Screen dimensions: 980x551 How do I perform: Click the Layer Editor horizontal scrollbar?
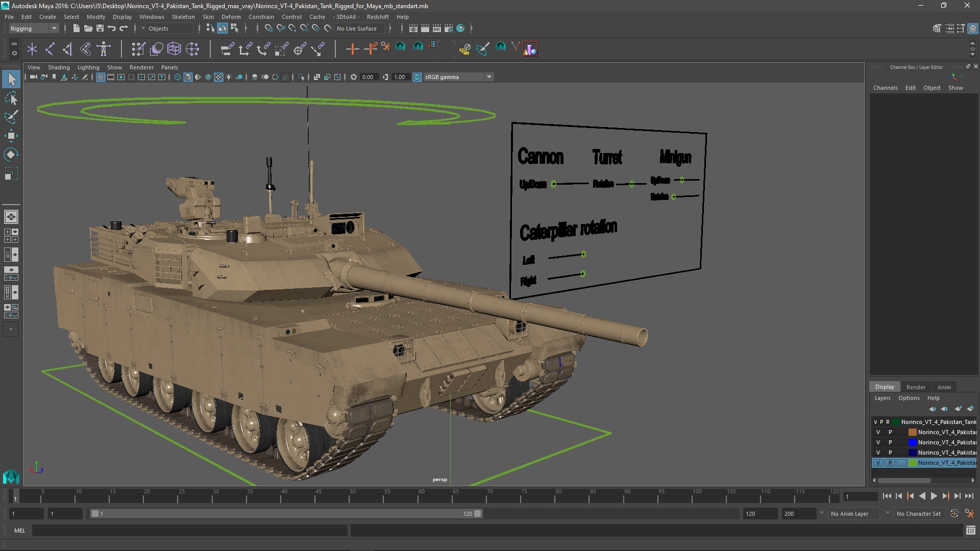click(904, 480)
